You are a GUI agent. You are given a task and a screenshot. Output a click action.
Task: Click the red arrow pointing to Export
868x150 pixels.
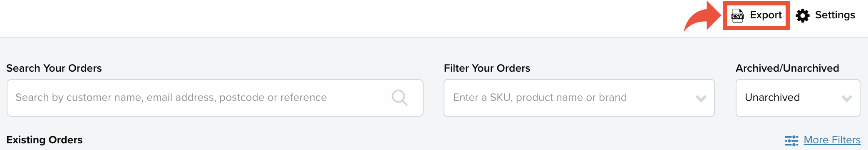[x=702, y=17]
